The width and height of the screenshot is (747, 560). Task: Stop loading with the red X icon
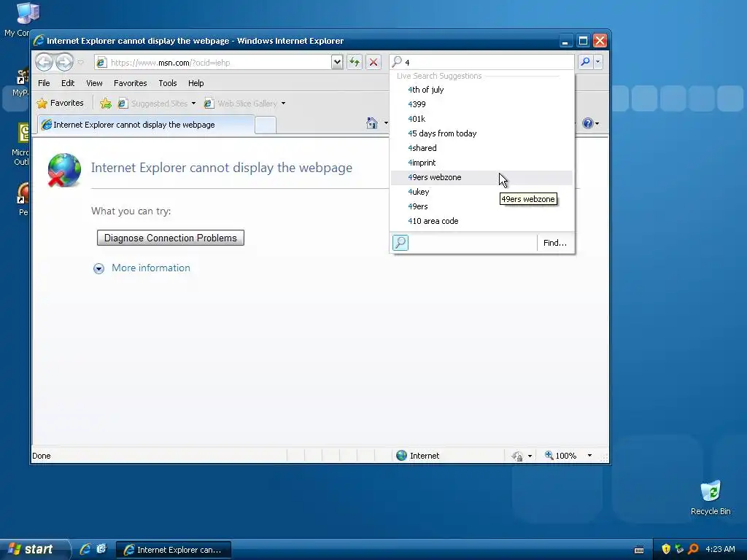pyautogui.click(x=373, y=63)
